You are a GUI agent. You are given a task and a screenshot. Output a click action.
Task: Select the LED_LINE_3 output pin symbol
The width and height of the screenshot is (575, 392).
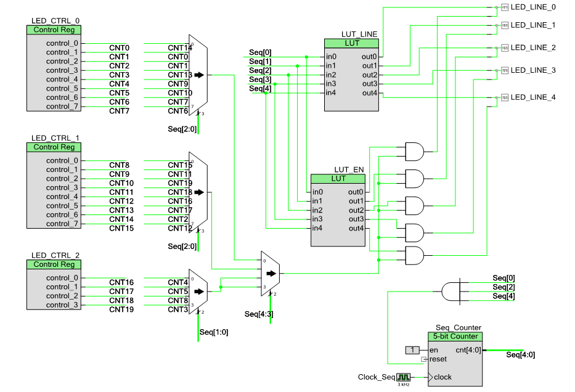pos(505,70)
